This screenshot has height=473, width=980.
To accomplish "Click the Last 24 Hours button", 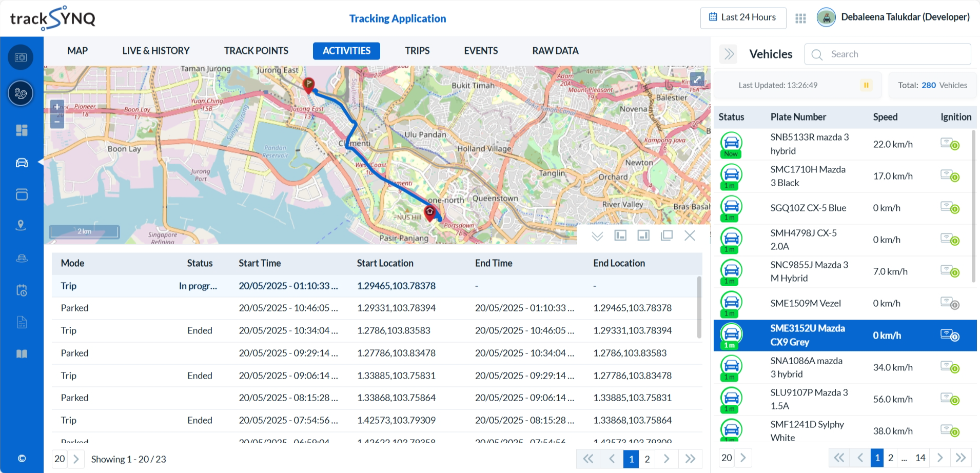I will pos(743,17).
